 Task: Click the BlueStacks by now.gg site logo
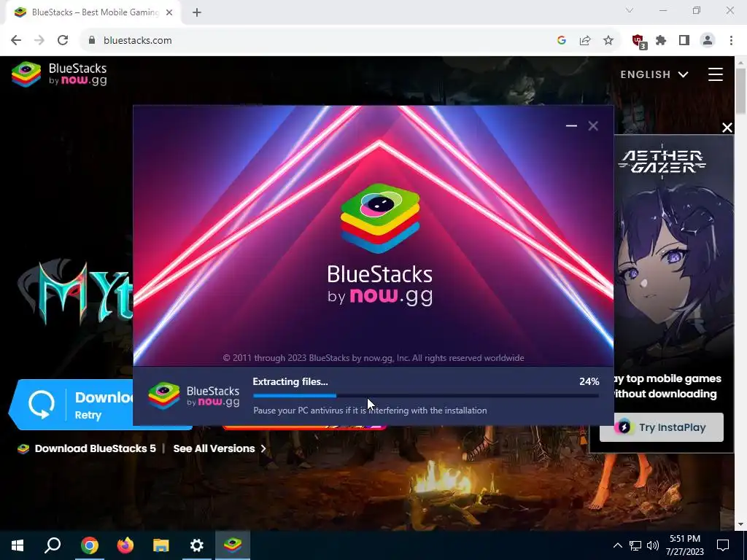[59, 74]
